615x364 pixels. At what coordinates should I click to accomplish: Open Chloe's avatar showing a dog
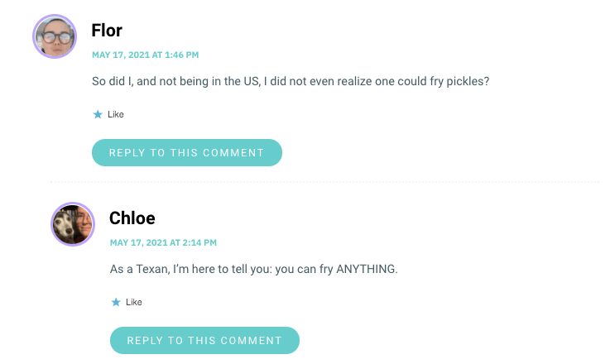73,224
